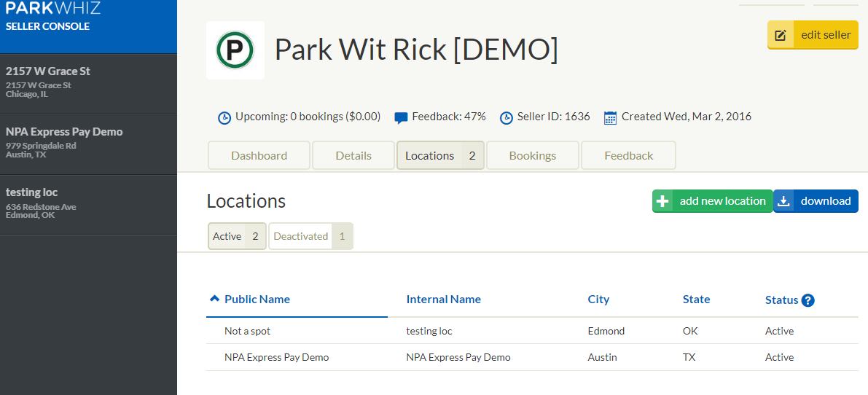Click NPA Express Pay Demo public name cell
Screen dimensions: 868x395
point(277,357)
